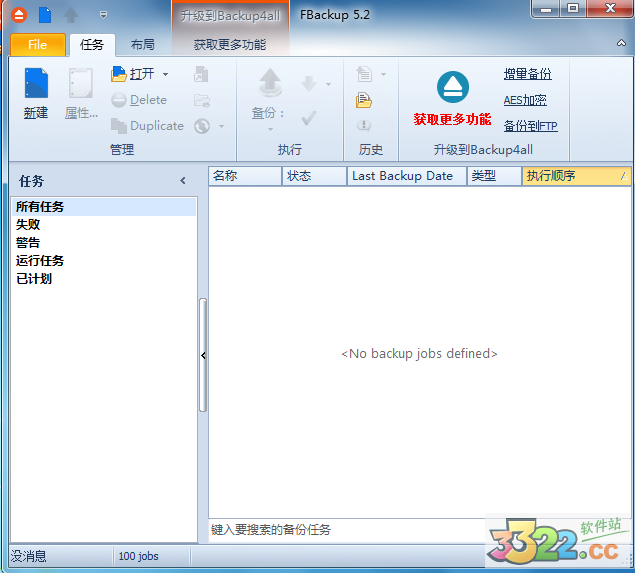Click the teal Backup4all upgrade circle icon
635x573 pixels.
453,87
